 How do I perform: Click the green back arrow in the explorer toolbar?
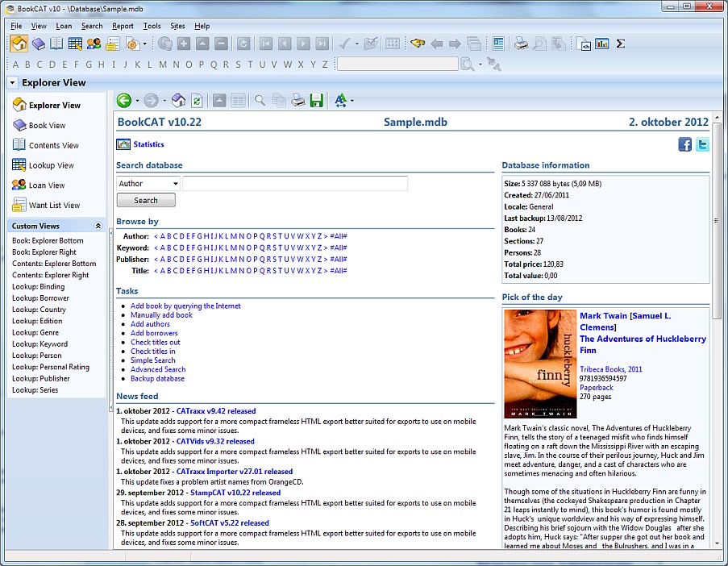click(124, 100)
